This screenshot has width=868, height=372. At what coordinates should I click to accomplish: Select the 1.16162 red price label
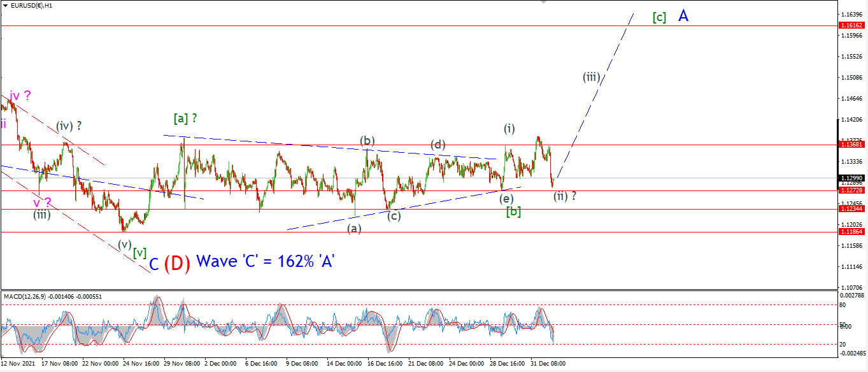click(x=851, y=25)
